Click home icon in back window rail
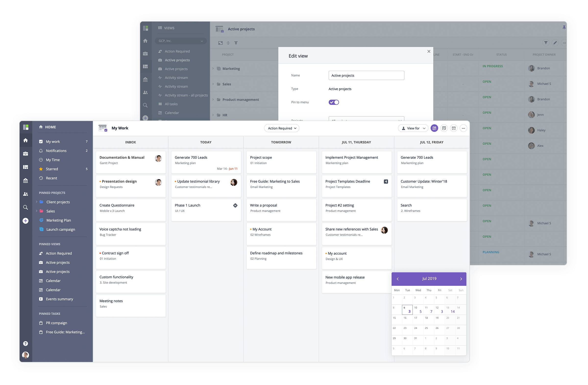This screenshot has width=588, height=385. point(145,41)
